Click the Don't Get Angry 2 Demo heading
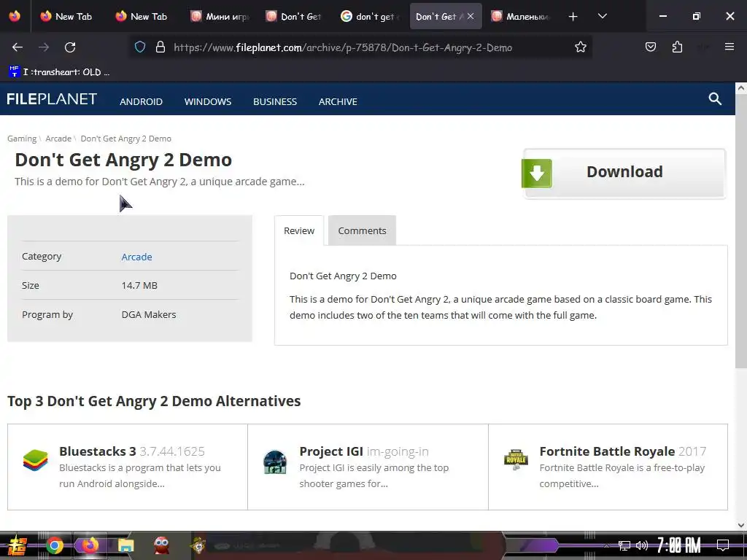 coord(123,160)
